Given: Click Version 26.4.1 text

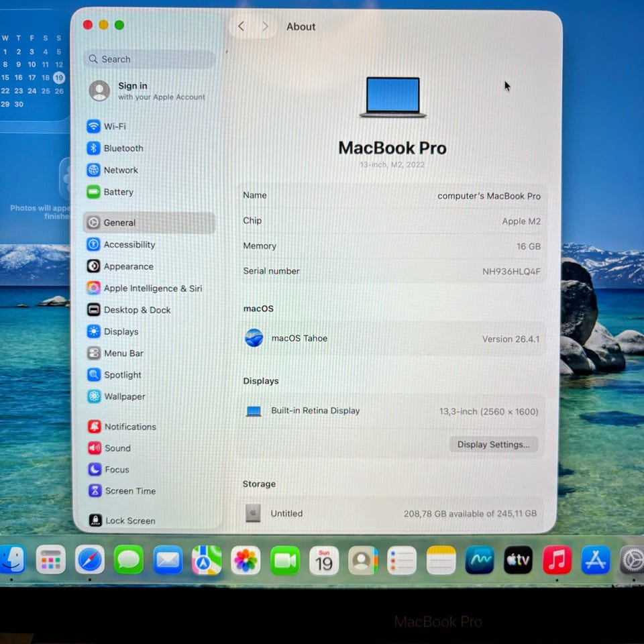Looking at the screenshot, I should 511,339.
